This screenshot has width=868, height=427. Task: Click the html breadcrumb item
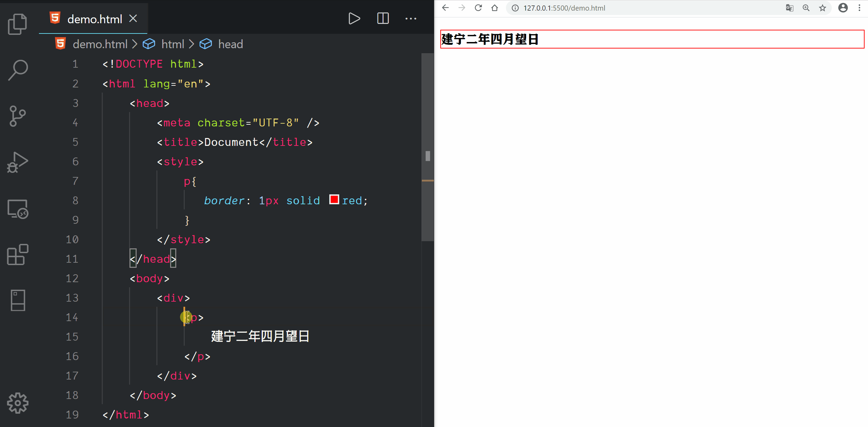tap(173, 44)
